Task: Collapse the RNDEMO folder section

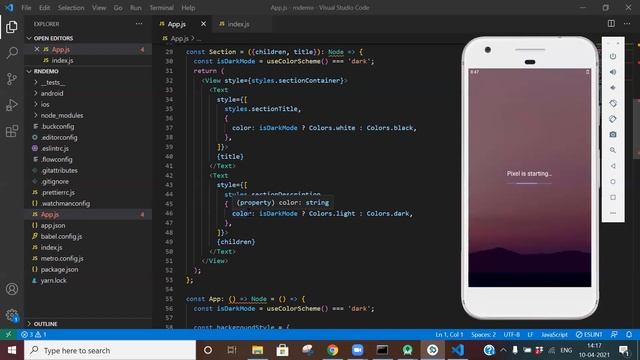Action: (x=29, y=71)
